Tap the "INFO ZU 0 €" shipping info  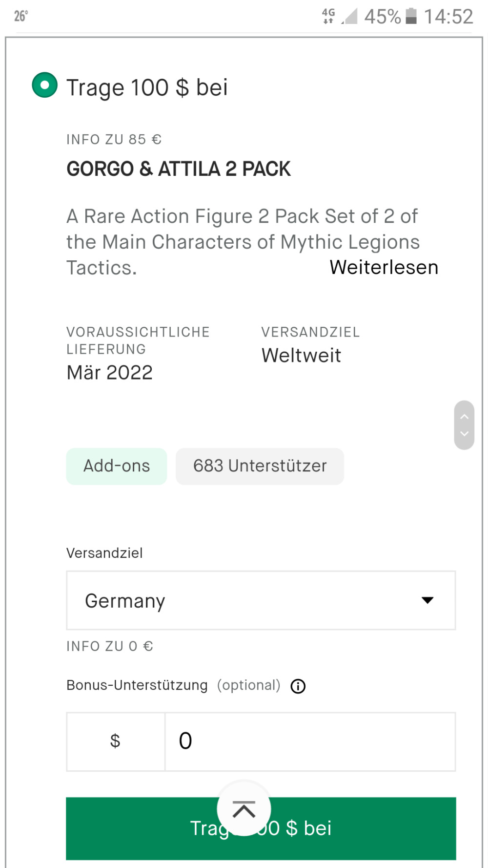110,646
